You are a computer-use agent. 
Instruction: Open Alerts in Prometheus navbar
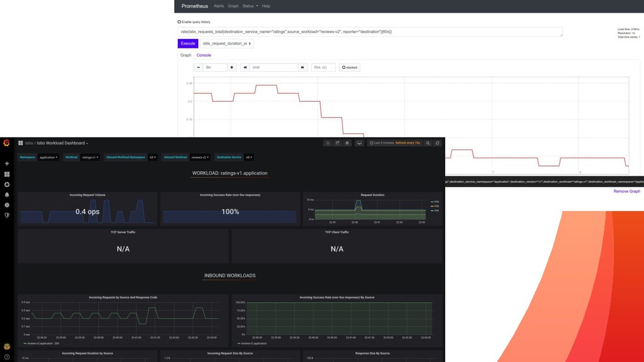coord(219,6)
